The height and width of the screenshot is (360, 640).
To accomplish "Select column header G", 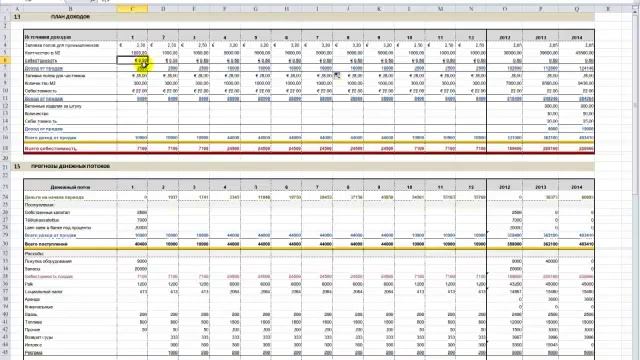I will (x=256, y=9).
